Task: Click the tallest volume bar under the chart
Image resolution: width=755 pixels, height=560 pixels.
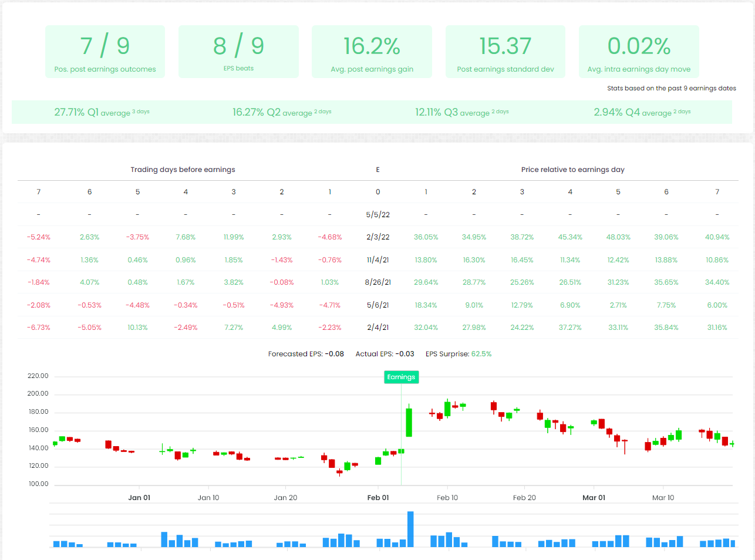Action: tap(410, 529)
